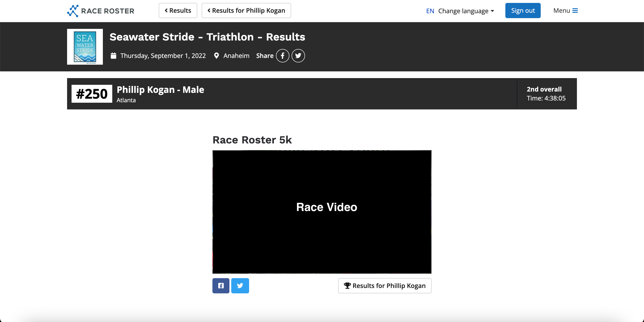Image resolution: width=644 pixels, height=322 pixels.
Task: Expand the Change language dropdown
Action: (466, 11)
